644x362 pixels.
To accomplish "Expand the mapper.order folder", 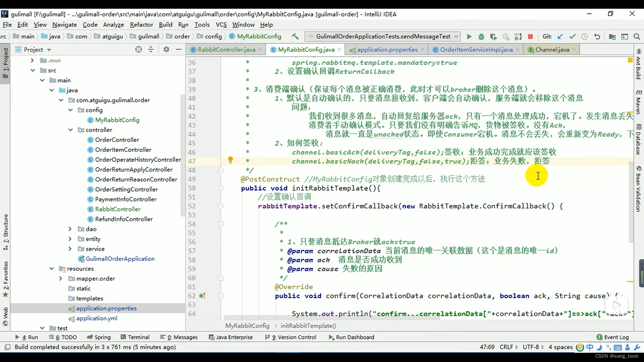I will (61, 279).
